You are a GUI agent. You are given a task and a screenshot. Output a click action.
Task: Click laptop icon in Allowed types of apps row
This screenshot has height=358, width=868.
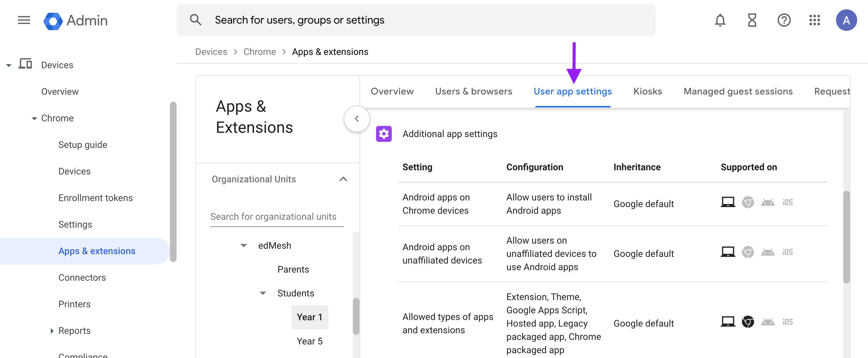pos(728,321)
